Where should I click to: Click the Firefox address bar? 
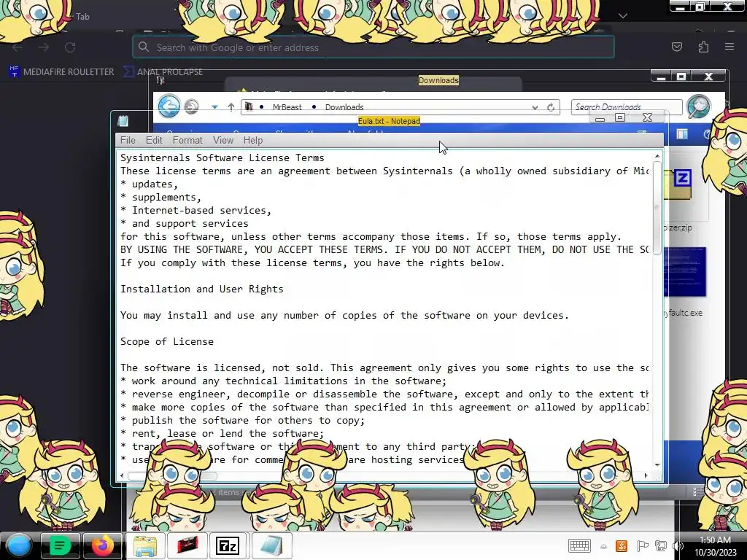pos(373,47)
